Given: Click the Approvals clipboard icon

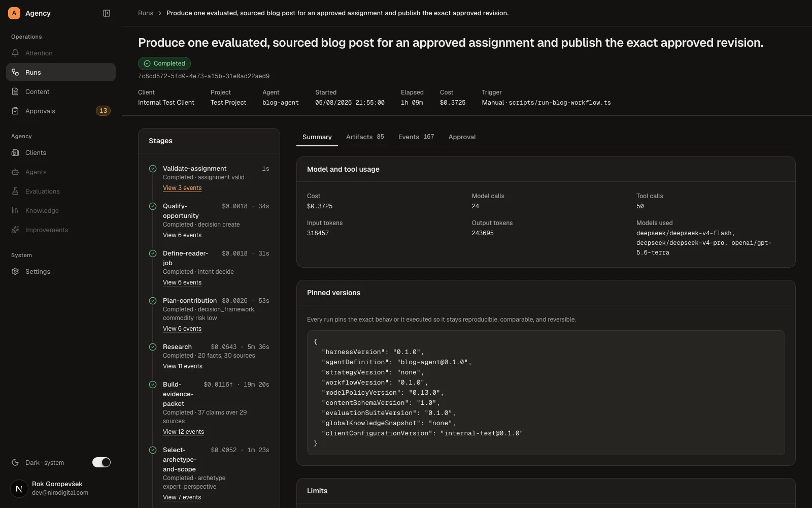Looking at the screenshot, I should tap(15, 111).
